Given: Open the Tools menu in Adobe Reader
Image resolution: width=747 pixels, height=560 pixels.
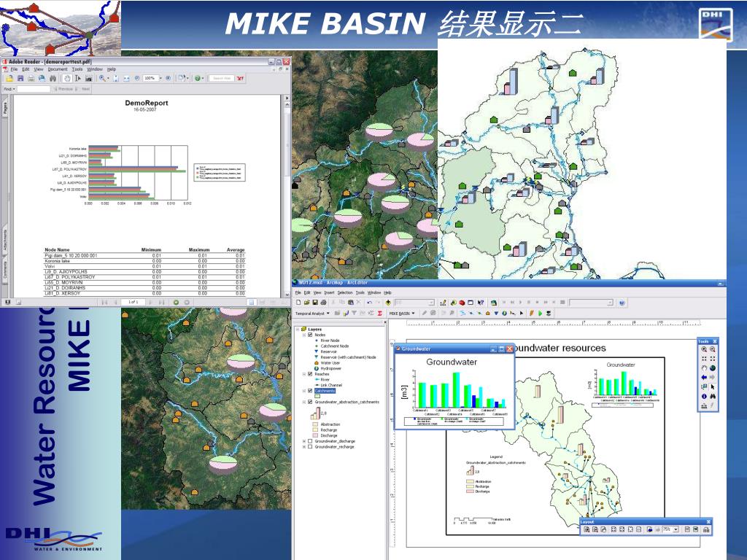Looking at the screenshot, I should (77, 69).
